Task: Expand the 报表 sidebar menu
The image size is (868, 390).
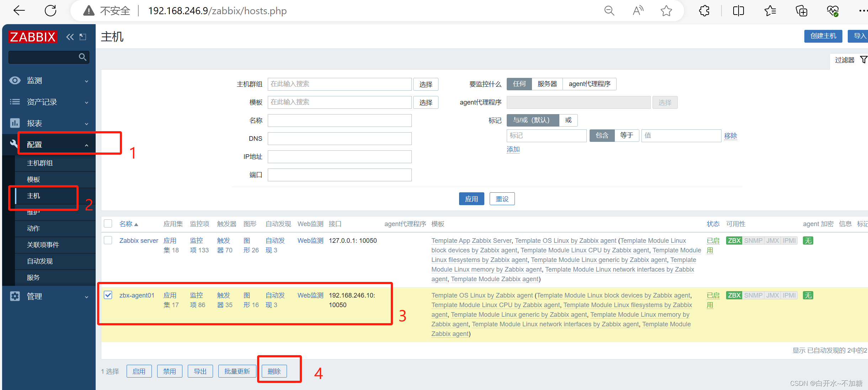Action: click(x=49, y=123)
